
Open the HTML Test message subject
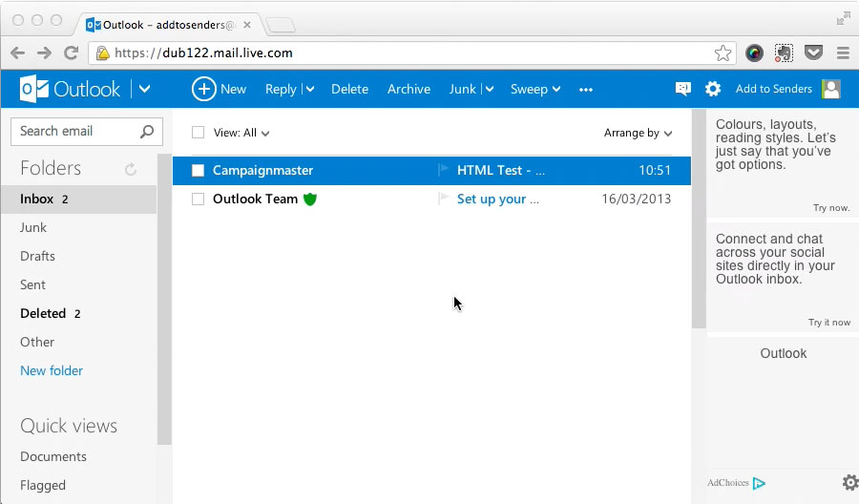[501, 170]
